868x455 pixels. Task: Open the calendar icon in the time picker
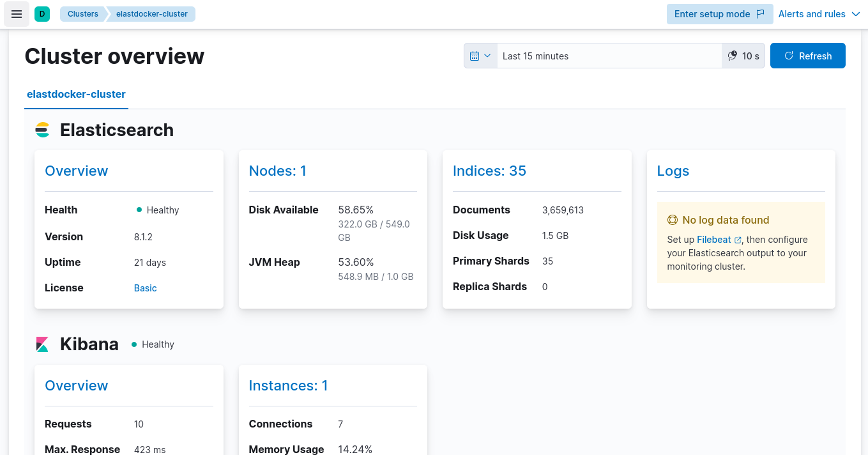[x=474, y=56]
